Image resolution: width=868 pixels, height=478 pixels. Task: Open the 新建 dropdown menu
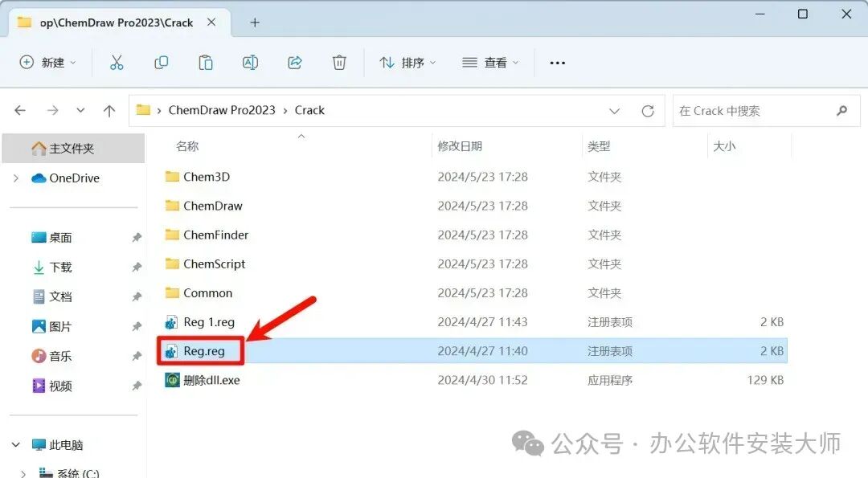(47, 63)
